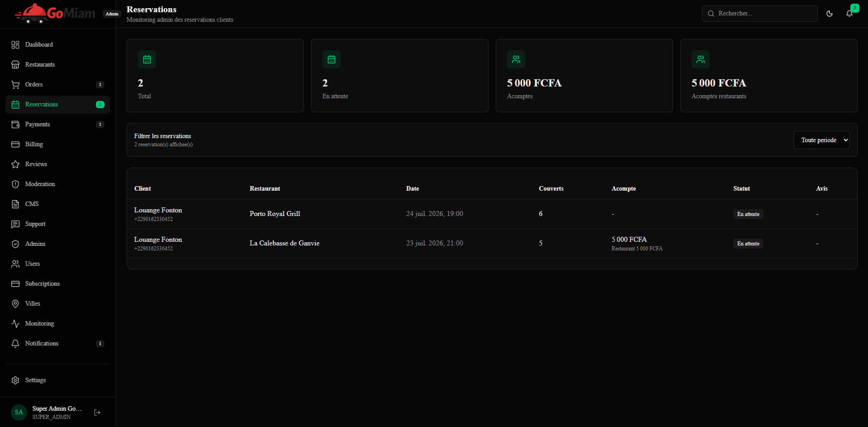Image resolution: width=868 pixels, height=427 pixels.
Task: Click the calendar icon on En attente card
Action: [x=332, y=59]
